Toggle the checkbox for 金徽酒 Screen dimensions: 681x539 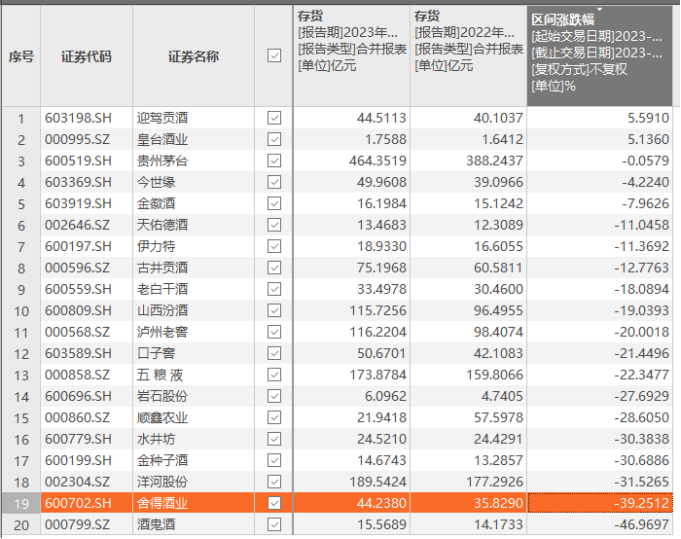pos(274,203)
